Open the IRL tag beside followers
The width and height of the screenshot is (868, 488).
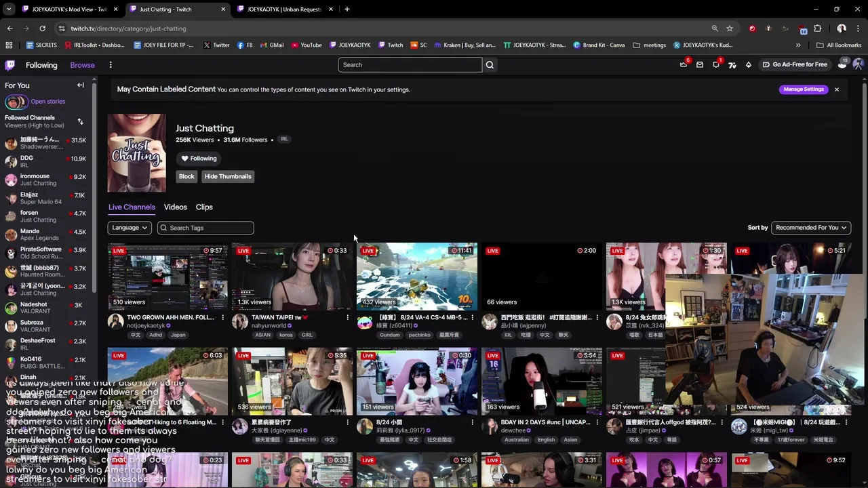point(284,140)
